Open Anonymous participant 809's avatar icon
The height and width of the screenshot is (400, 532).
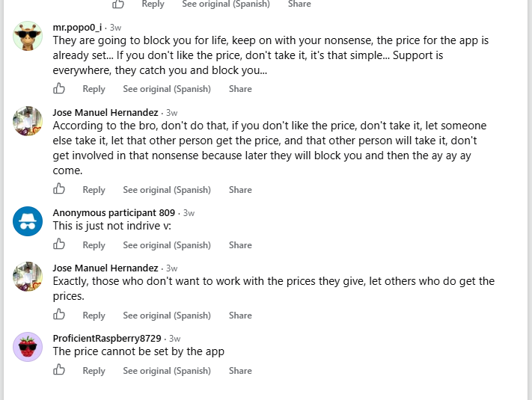28,221
